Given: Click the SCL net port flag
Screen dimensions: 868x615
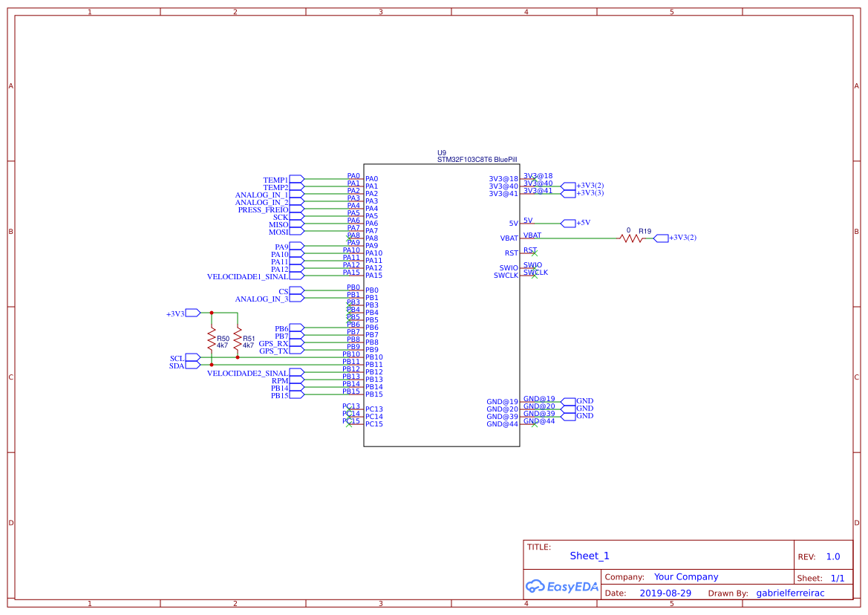Looking at the screenshot, I should tap(192, 357).
